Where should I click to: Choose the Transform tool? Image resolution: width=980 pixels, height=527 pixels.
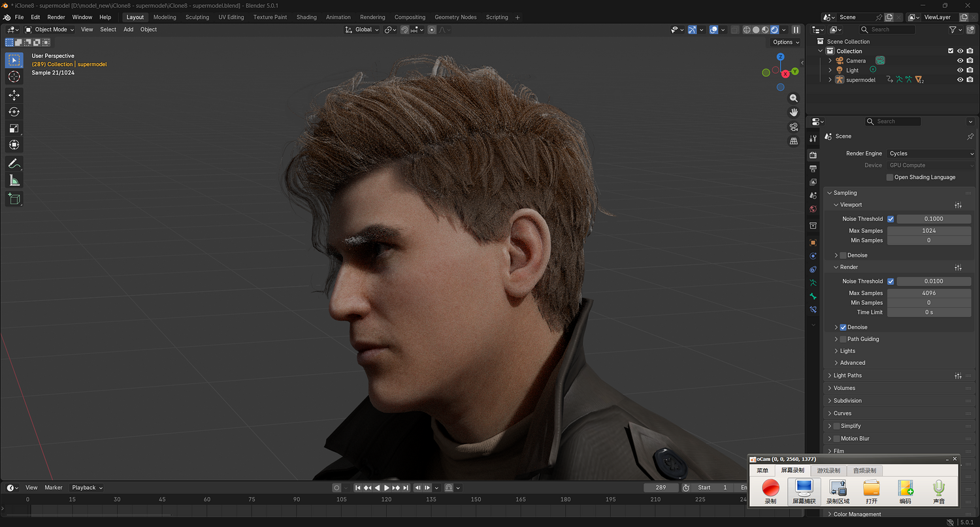pos(14,144)
